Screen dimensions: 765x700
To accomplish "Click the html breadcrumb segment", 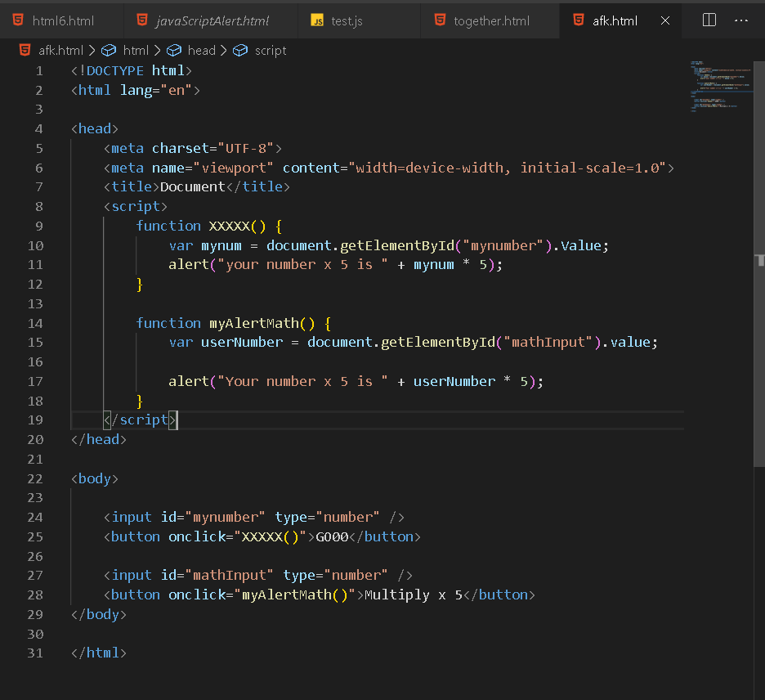I will pos(136,50).
